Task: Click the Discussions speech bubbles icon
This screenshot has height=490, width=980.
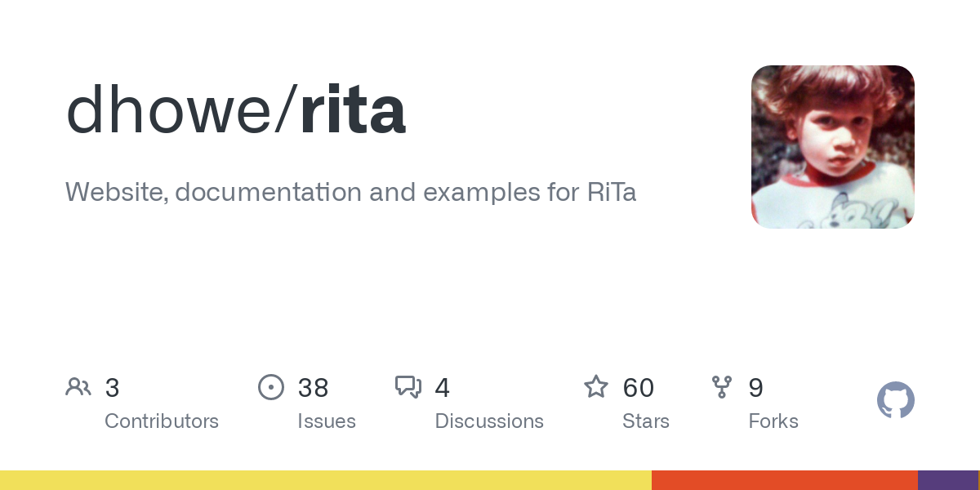Action: [408, 387]
